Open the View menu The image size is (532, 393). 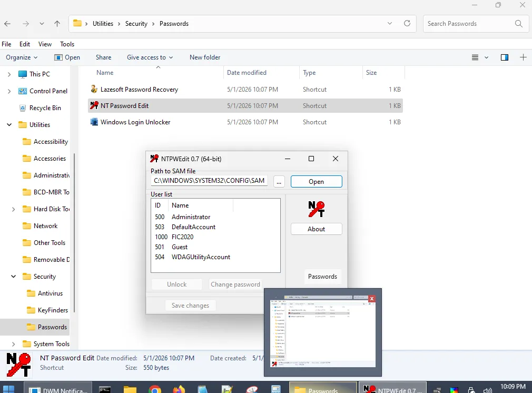click(45, 44)
